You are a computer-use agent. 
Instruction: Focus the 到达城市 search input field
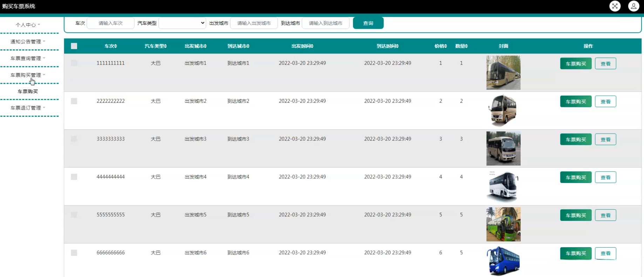click(x=326, y=23)
